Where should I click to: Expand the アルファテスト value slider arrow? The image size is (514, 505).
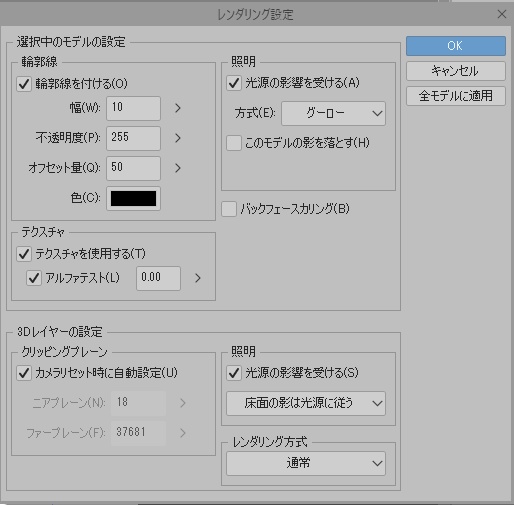coord(198,278)
